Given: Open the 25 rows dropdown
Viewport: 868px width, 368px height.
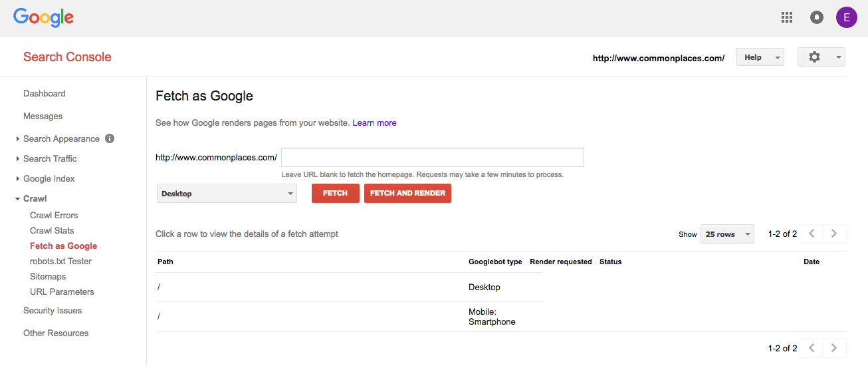Looking at the screenshot, I should (x=727, y=234).
